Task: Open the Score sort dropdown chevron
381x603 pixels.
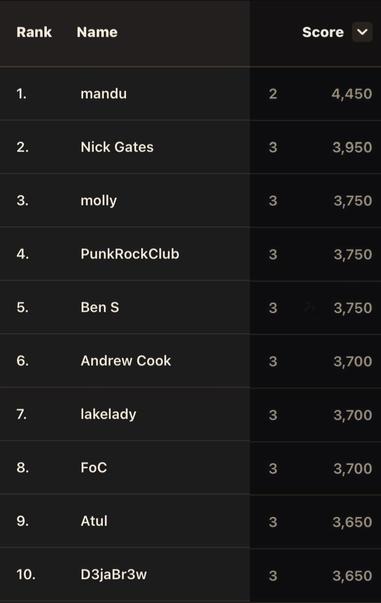Action: [x=362, y=32]
